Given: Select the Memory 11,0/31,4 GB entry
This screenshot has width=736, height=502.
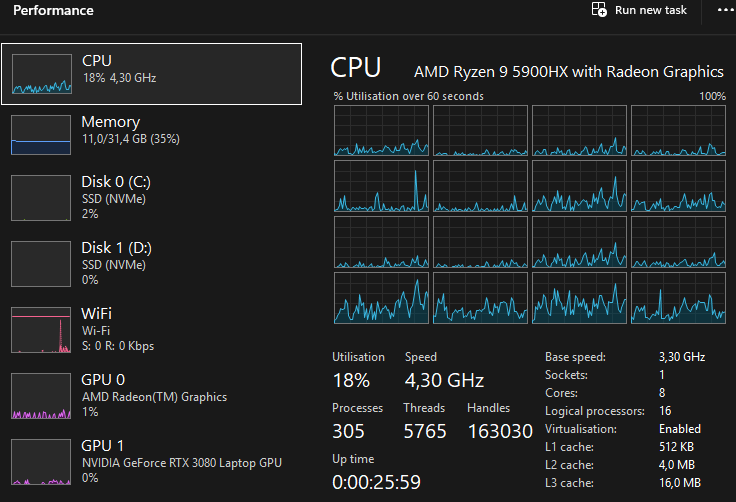Looking at the screenshot, I should pyautogui.click(x=130, y=130).
